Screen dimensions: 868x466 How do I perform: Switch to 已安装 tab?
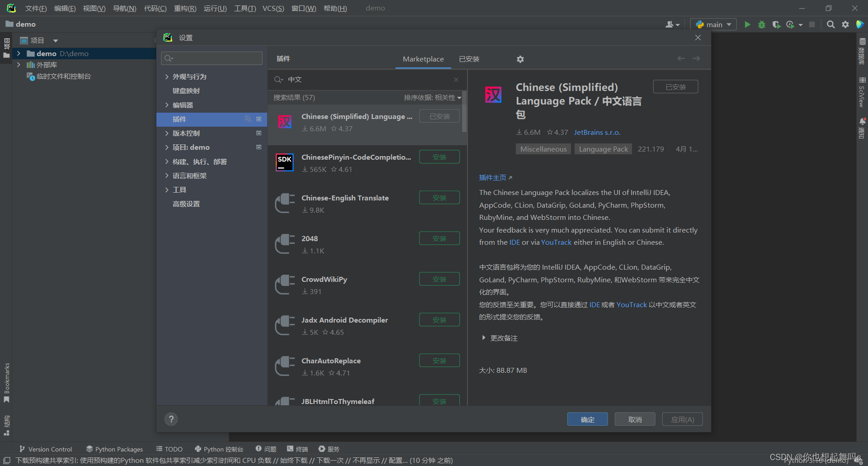tap(469, 59)
